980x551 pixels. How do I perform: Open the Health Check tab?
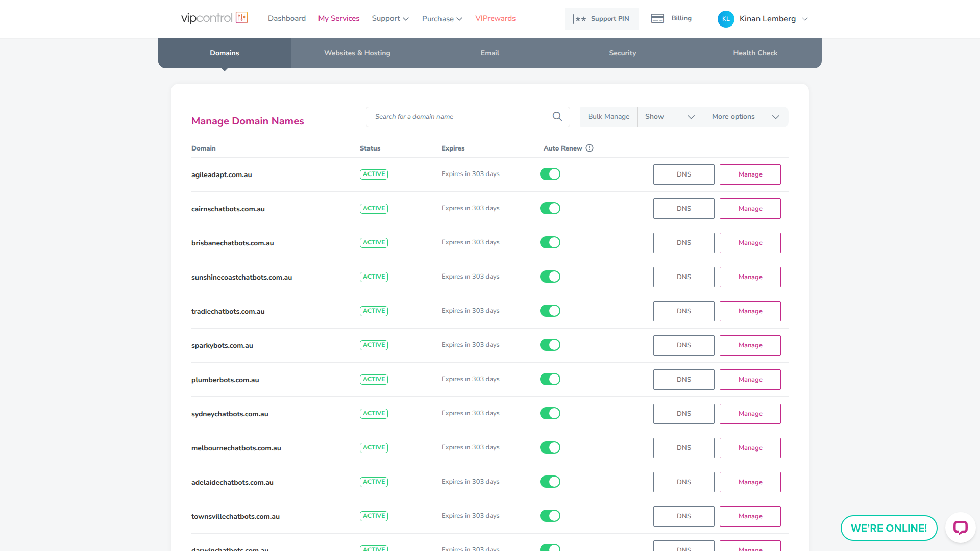click(755, 53)
